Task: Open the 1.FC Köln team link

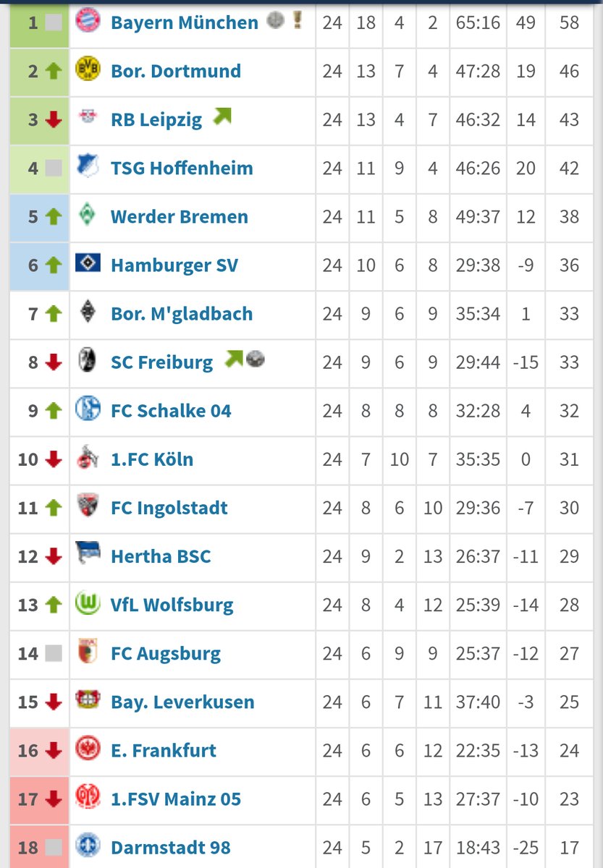Action: [152, 459]
